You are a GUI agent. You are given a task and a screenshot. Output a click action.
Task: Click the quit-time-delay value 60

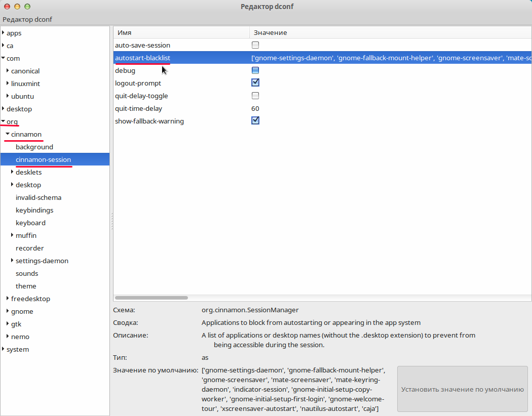coord(255,109)
